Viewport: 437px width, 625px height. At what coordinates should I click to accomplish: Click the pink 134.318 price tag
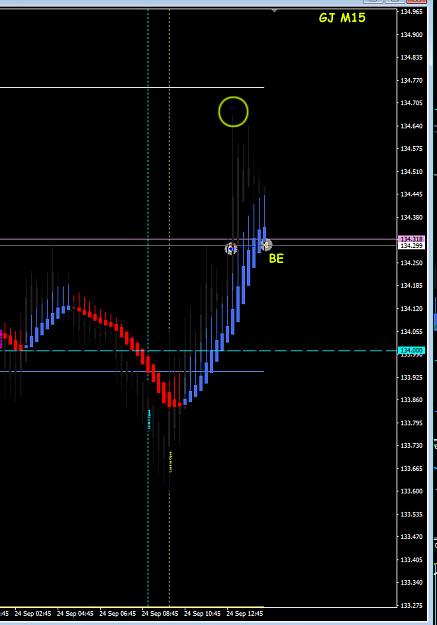pos(412,239)
